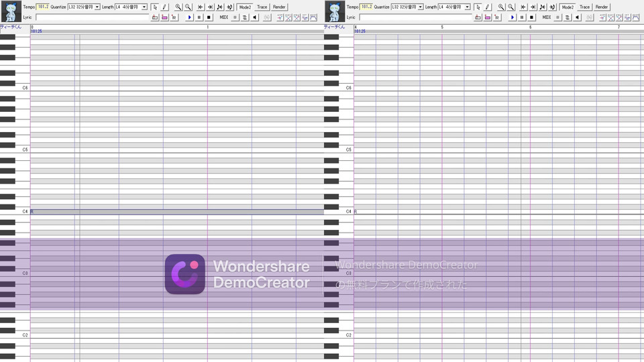Jump to end using right window arrow-bar icon

533,7
